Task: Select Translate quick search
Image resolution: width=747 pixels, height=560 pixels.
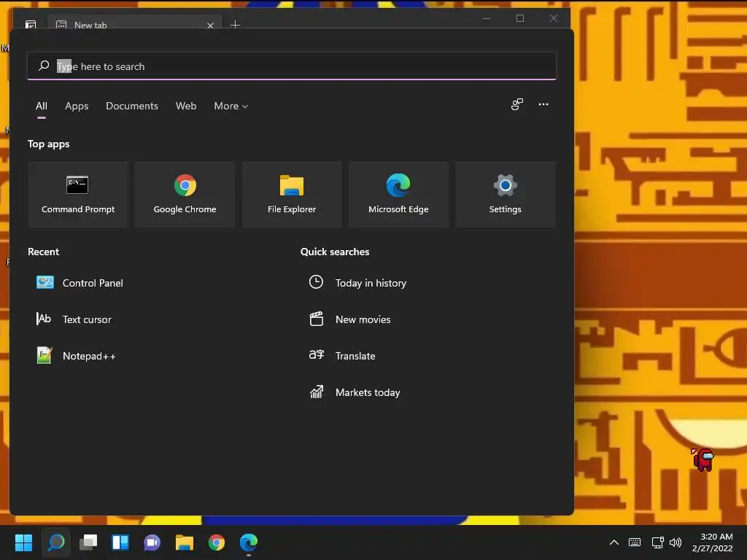Action: 342,356
